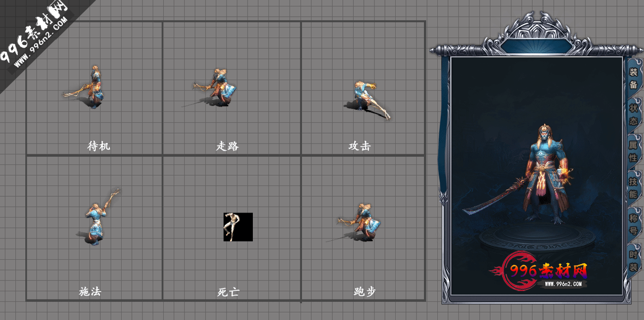Switch to the 状态 status tab
Viewport: 644px width, 320px height.
(x=633, y=115)
